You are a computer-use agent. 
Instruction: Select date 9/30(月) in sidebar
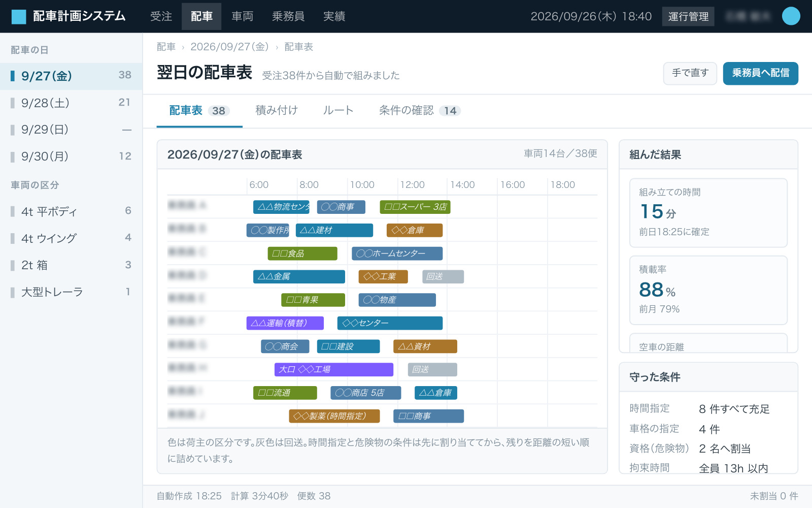(x=71, y=156)
